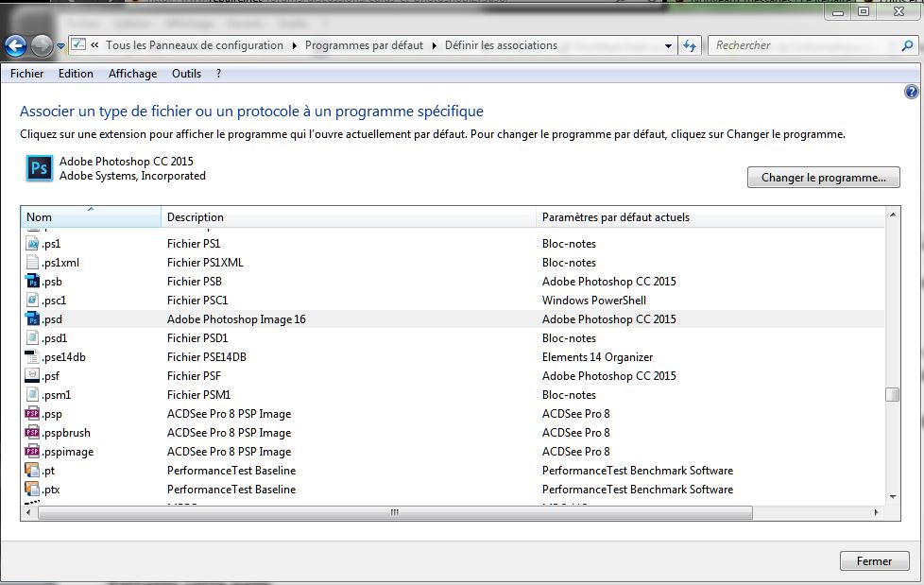Go to Programmes par défaut breadcrumb
This screenshot has width=924, height=585.
pyautogui.click(x=364, y=45)
